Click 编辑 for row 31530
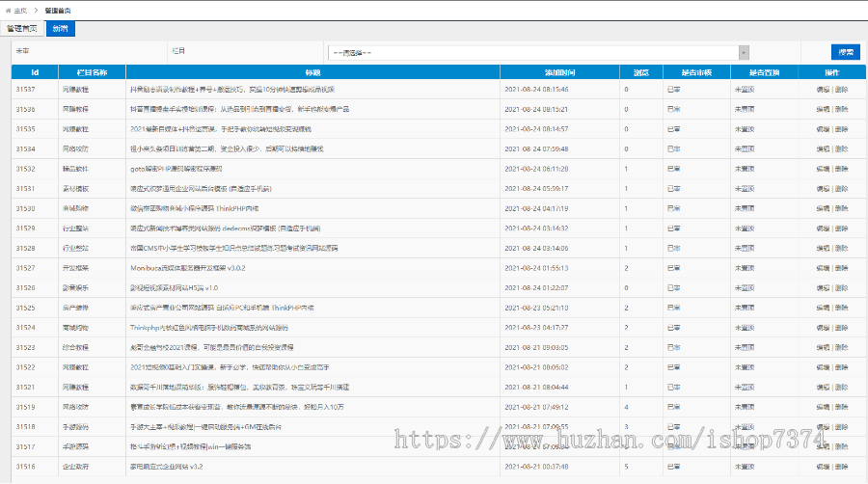The height and width of the screenshot is (484, 868). pyautogui.click(x=823, y=209)
